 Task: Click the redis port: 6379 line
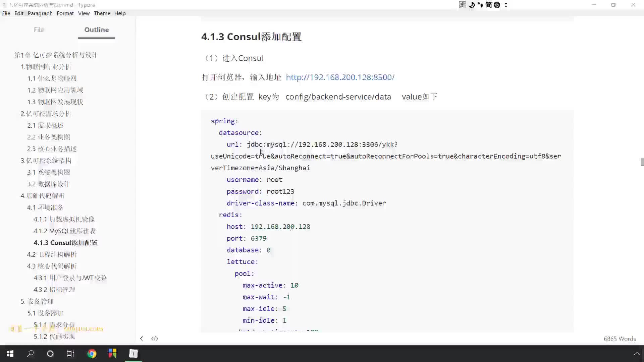(x=247, y=238)
